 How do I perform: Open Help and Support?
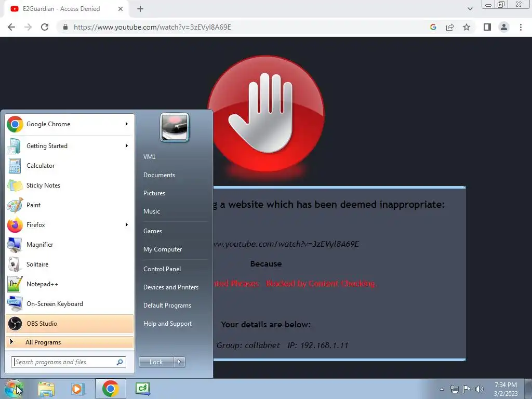167,324
